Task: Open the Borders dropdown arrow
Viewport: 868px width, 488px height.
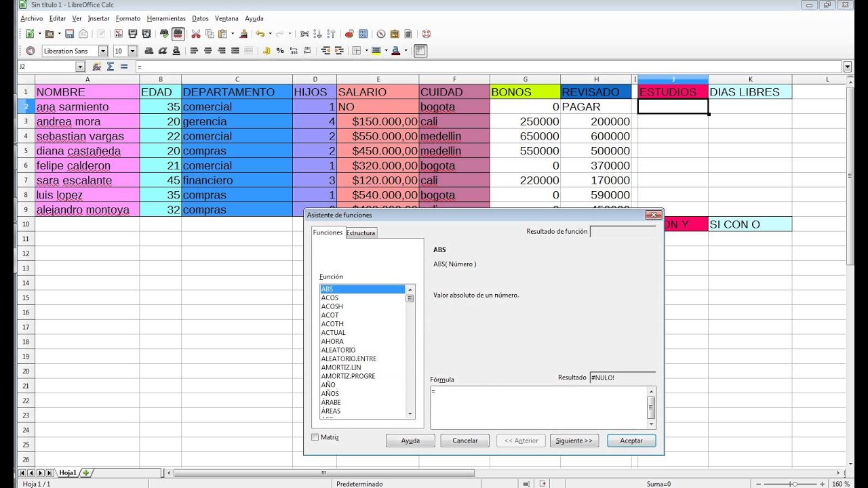Action: (x=366, y=51)
